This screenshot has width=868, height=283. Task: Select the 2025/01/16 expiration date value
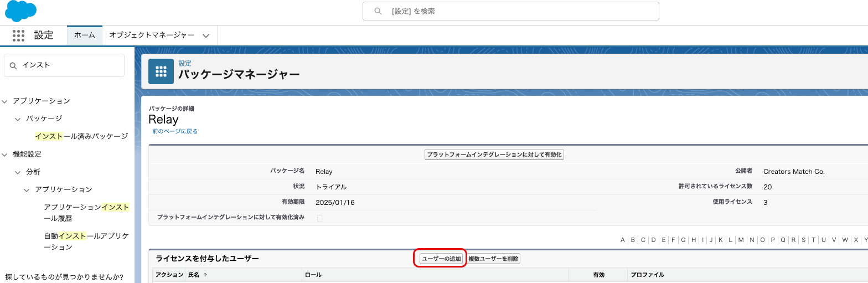[x=335, y=203]
